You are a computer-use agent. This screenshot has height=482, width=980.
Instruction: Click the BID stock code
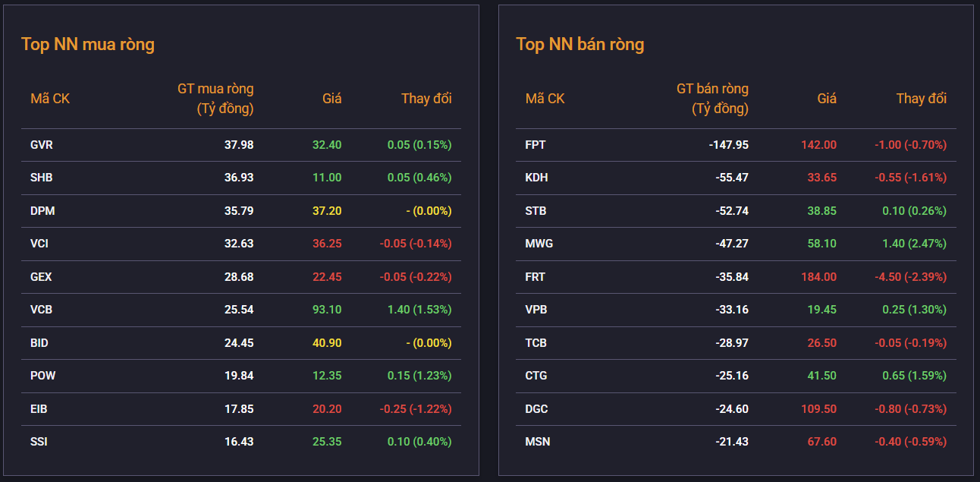(39, 343)
